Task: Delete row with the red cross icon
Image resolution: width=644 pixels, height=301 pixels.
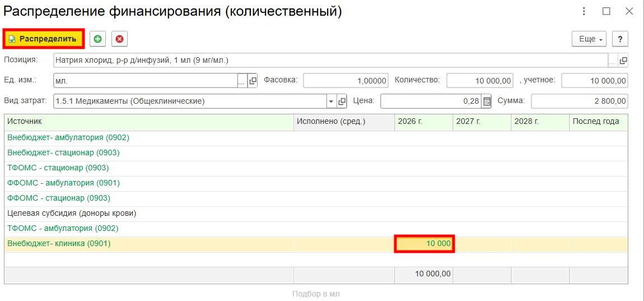Action: click(119, 39)
